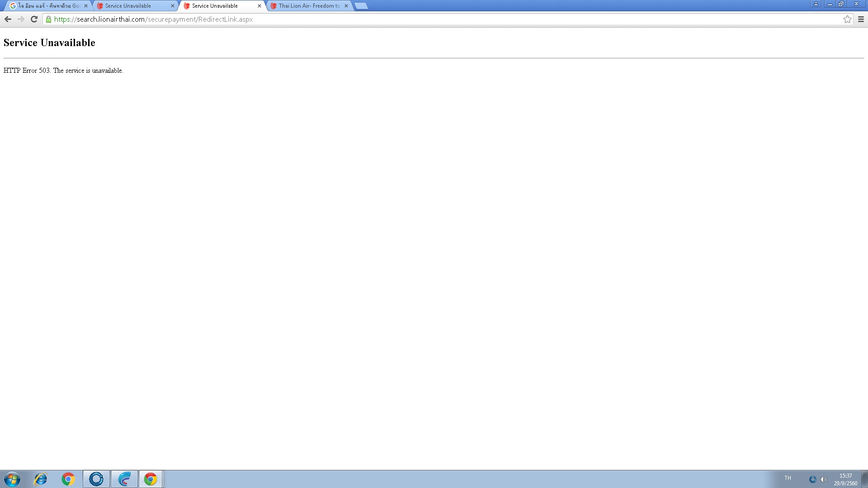The width and height of the screenshot is (868, 488).
Task: Switch to first Service Unavailable tab
Action: tap(131, 6)
